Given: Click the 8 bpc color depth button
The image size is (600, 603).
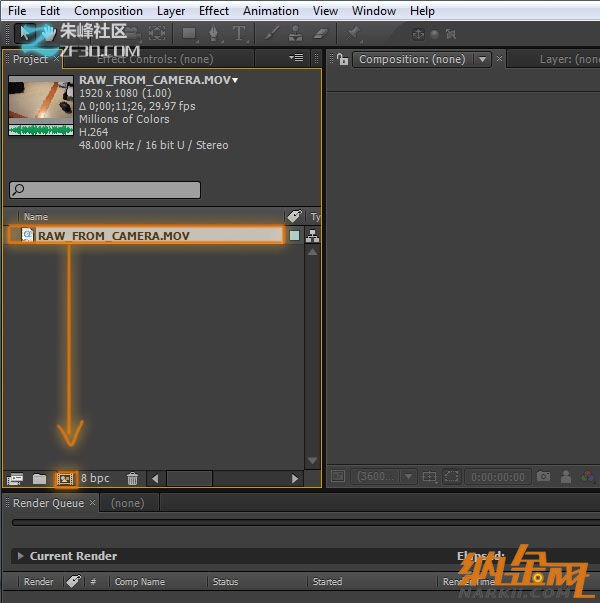Looking at the screenshot, I should click(x=95, y=479).
